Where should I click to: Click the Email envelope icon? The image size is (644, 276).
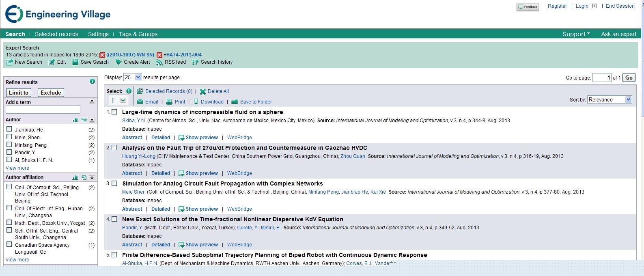click(140, 102)
